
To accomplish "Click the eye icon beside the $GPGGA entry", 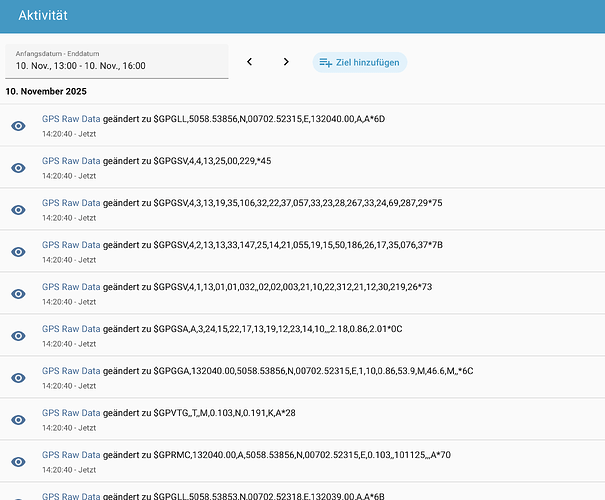I will (x=18, y=378).
